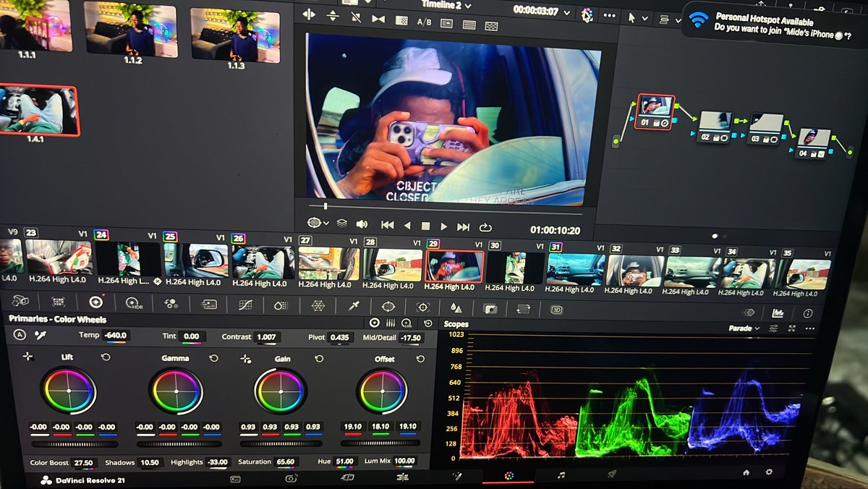Switch to the Deliver page
The image size is (868, 489).
click(x=612, y=474)
